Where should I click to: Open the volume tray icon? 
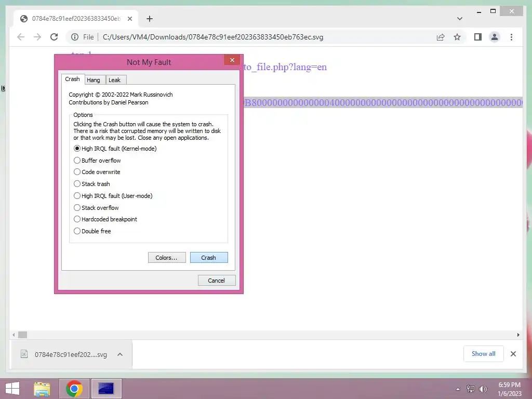483,389
